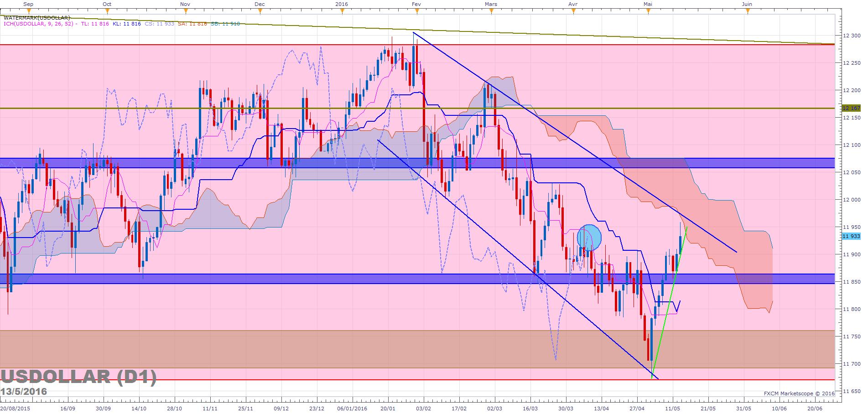Screen dimensions: 868x414
Task: Select the ICH(USDOLLAR, 9, 26, 52) indicator label
Action: pyautogui.click(x=39, y=24)
